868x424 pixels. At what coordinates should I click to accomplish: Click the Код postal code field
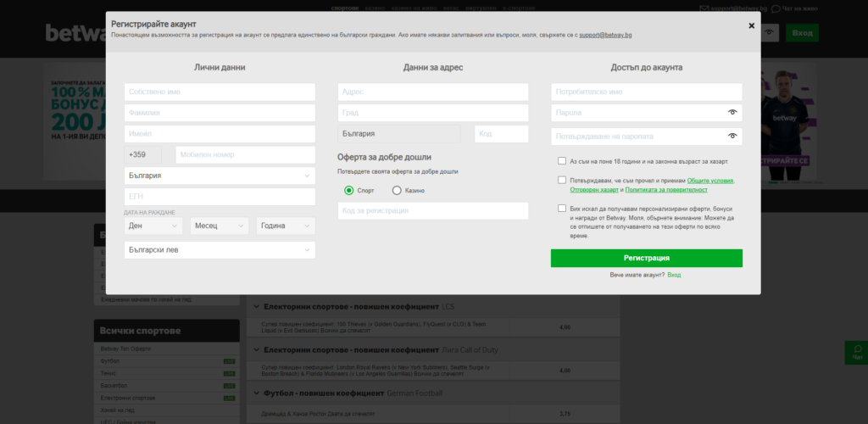coord(502,134)
